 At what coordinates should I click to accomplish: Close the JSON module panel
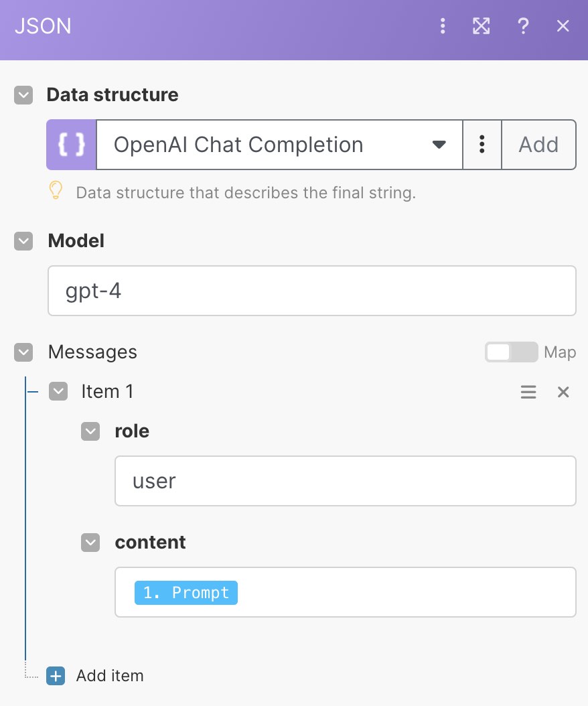[563, 26]
